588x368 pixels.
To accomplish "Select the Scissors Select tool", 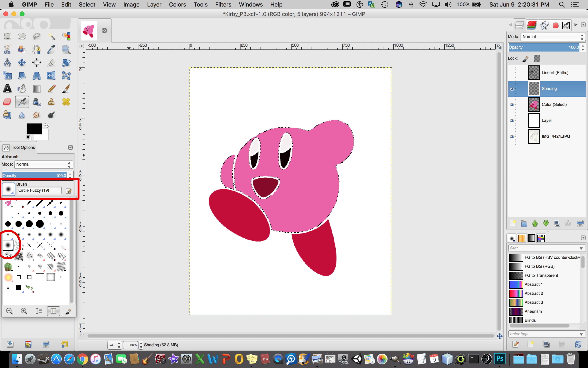I will point(8,49).
